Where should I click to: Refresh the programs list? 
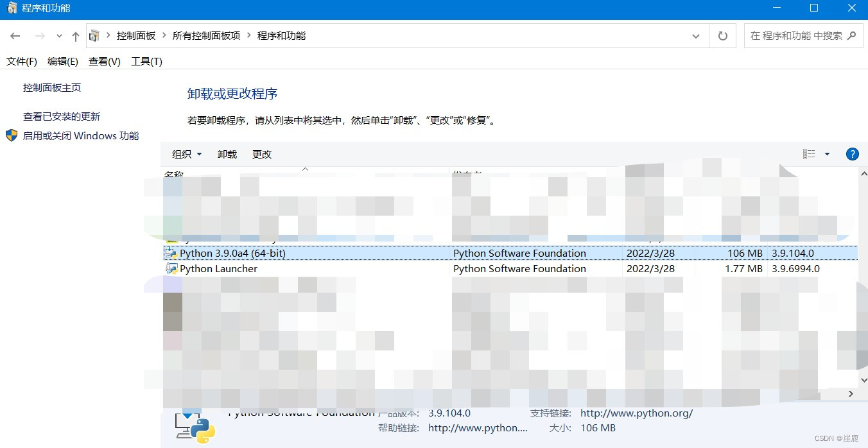pos(722,36)
